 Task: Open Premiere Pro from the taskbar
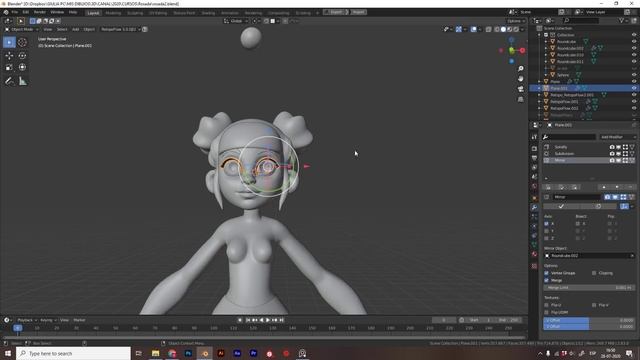point(253,353)
